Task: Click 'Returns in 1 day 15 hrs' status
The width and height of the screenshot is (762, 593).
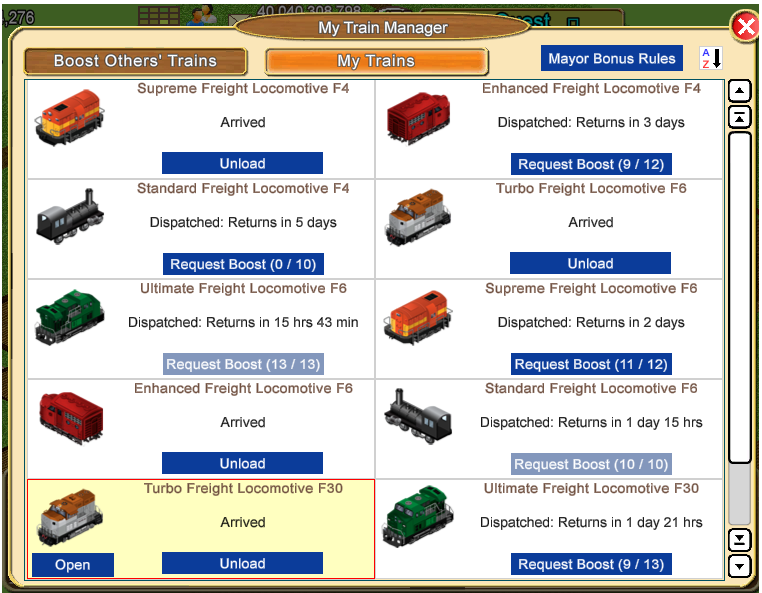Action: [630, 423]
